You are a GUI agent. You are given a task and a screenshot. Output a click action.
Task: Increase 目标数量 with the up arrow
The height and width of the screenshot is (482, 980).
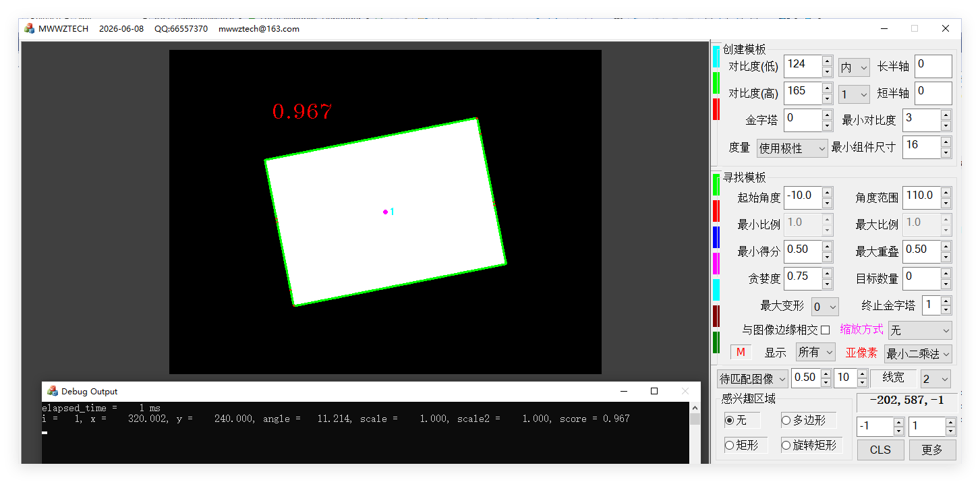pyautogui.click(x=946, y=274)
